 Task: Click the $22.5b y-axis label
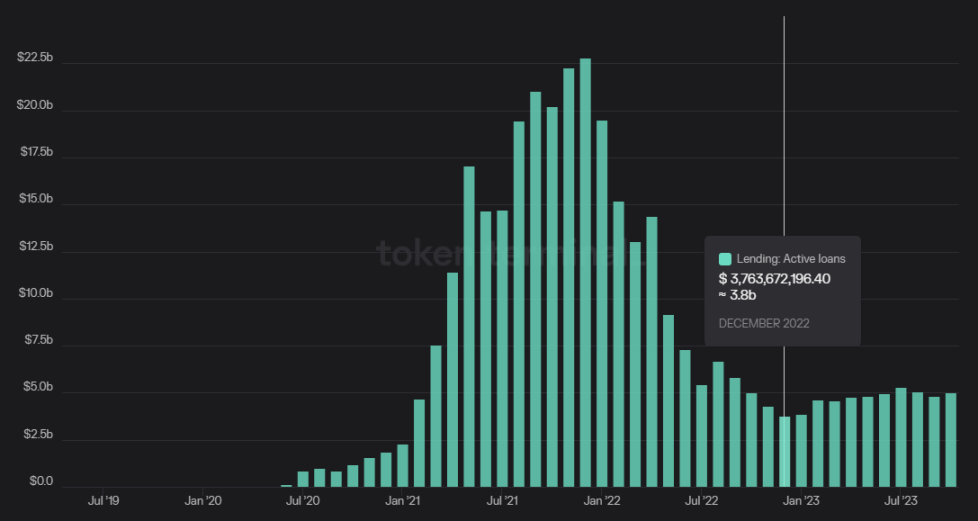(x=35, y=58)
